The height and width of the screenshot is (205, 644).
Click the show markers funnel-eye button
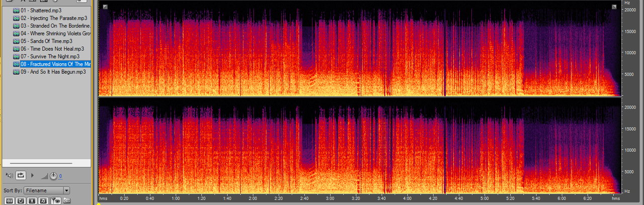55,201
